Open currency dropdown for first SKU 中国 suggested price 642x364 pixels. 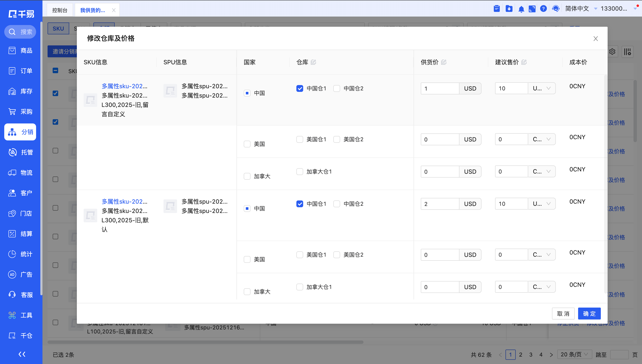coord(542,88)
